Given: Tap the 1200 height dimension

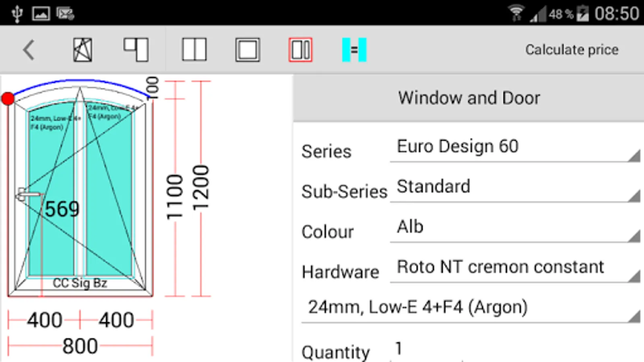Looking at the screenshot, I should (x=201, y=187).
